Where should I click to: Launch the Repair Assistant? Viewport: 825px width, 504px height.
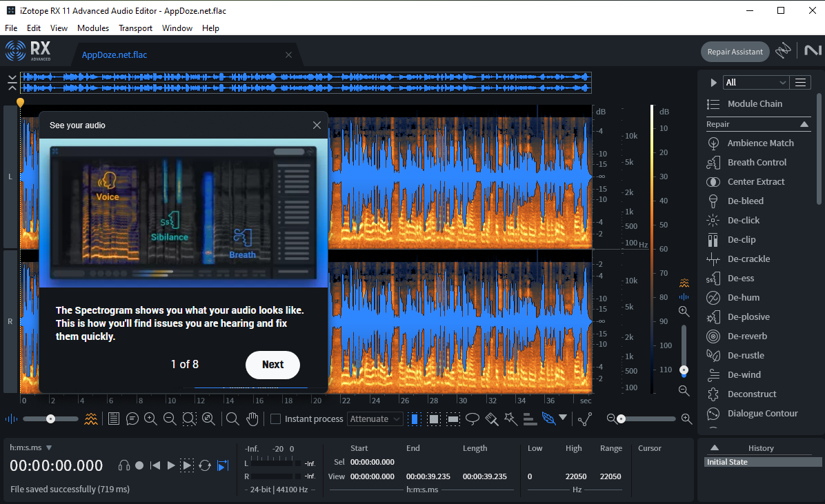(735, 52)
